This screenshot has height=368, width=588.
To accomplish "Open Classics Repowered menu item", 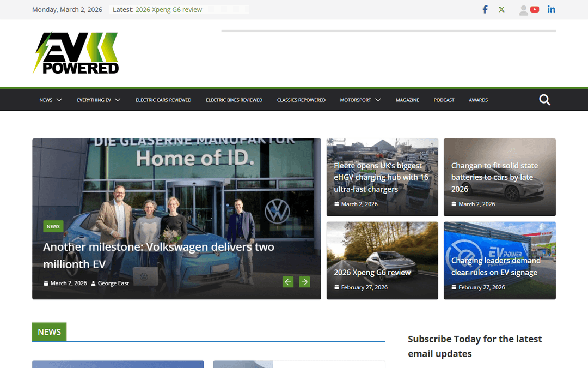I will [301, 100].
